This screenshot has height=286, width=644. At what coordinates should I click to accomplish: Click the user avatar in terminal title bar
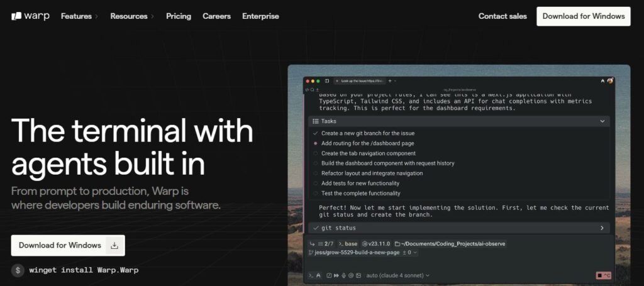610,81
